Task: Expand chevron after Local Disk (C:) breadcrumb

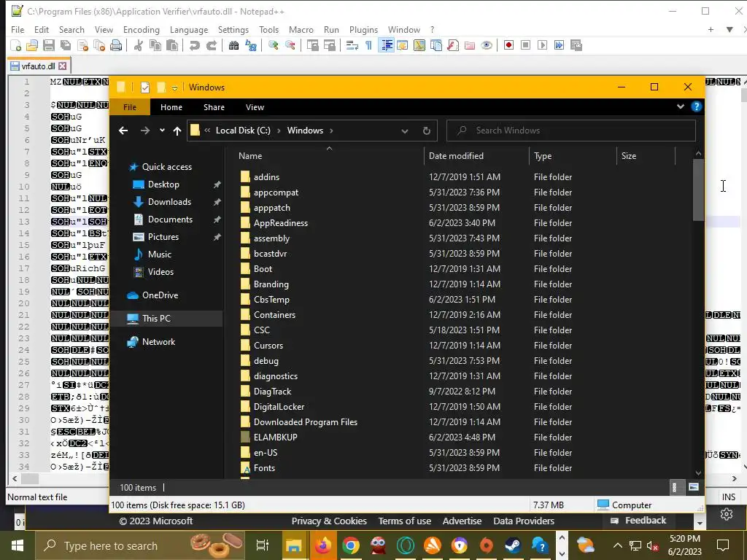Action: (279, 131)
